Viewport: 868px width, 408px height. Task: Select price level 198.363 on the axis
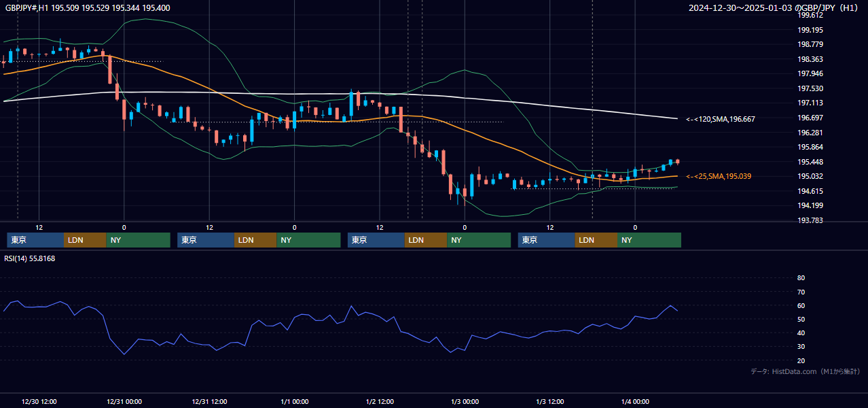coord(810,59)
